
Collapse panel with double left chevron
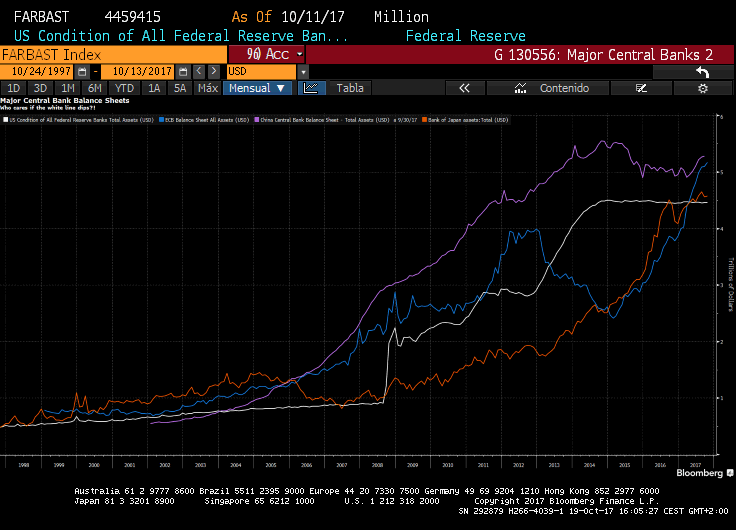[464, 88]
